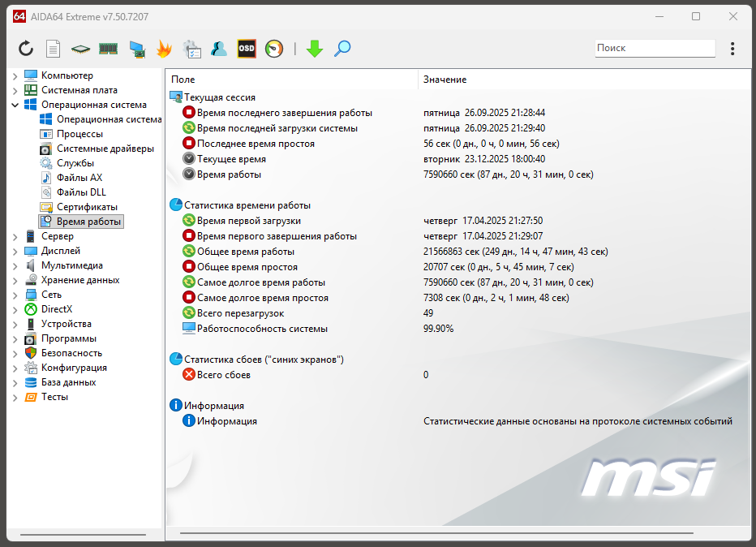Click the Значение column header
This screenshot has width=756, height=547.
tap(584, 79)
